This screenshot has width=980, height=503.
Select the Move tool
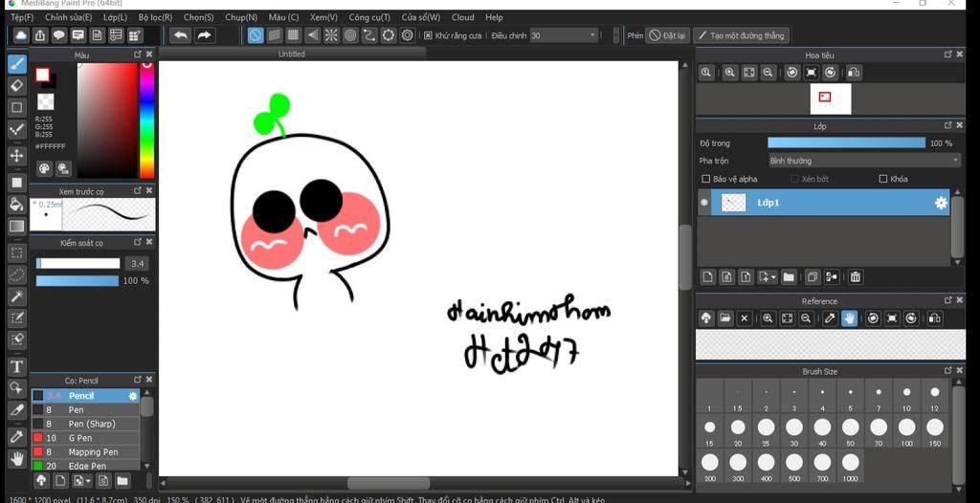[x=17, y=156]
